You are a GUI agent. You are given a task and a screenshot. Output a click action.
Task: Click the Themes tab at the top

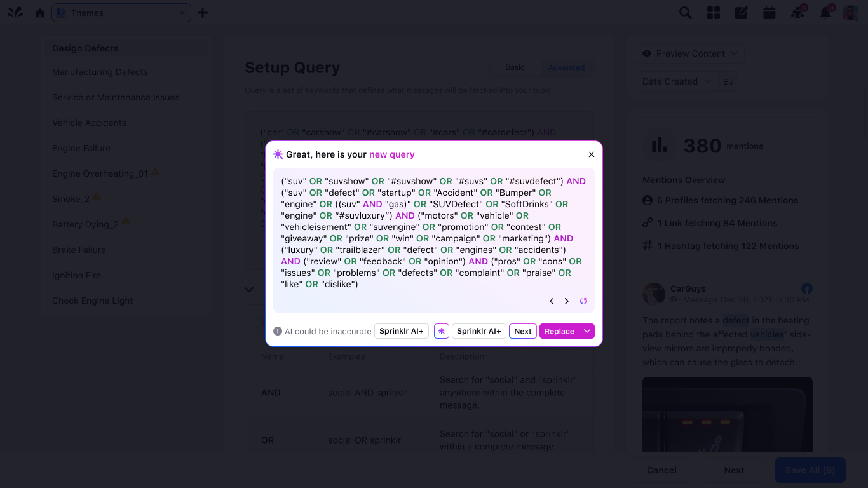88,13
